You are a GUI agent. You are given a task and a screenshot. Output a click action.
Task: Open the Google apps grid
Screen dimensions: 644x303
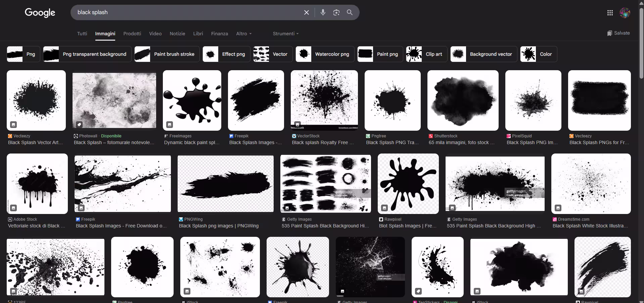(x=610, y=13)
